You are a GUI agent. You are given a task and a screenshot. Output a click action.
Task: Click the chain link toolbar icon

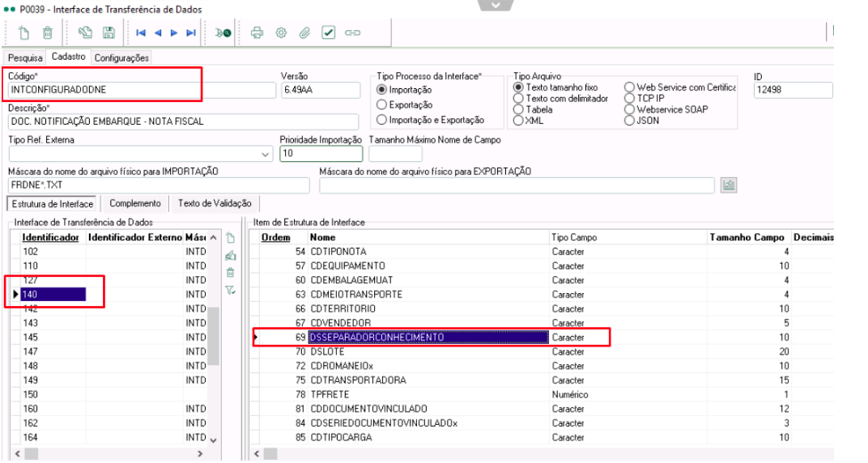353,33
